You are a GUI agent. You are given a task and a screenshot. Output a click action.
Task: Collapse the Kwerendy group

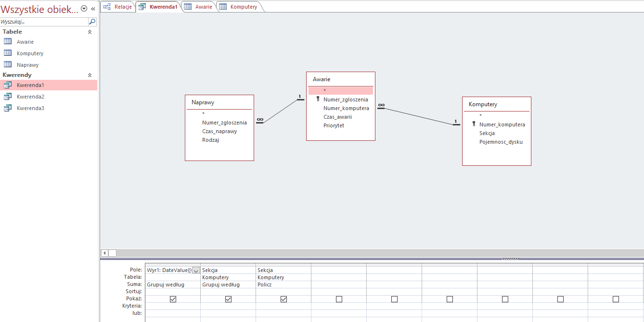point(89,75)
